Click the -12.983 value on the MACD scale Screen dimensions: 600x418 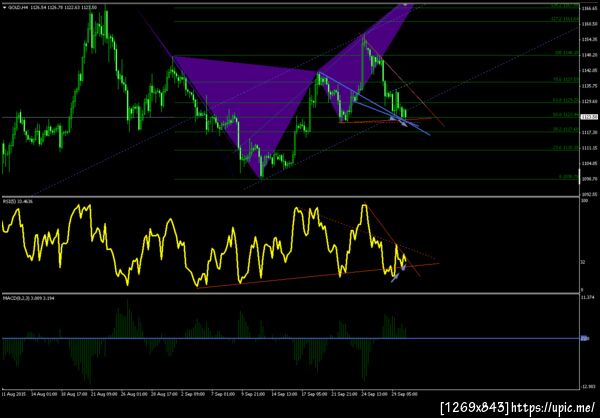[x=587, y=386]
